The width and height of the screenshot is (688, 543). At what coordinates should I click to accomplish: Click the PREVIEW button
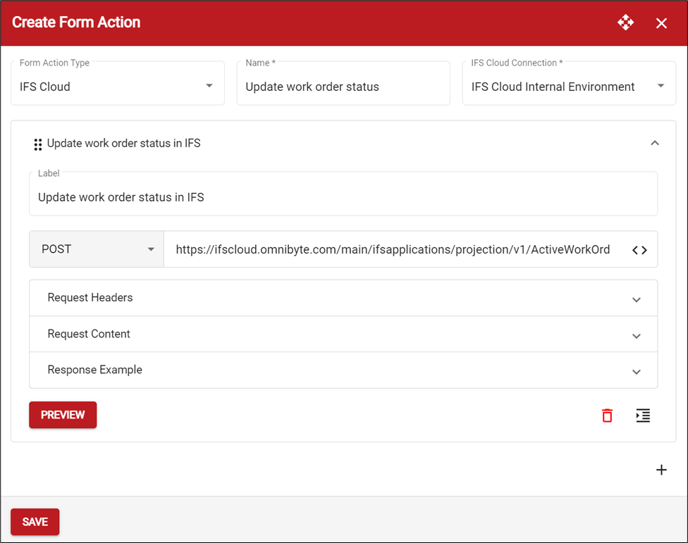coord(63,415)
